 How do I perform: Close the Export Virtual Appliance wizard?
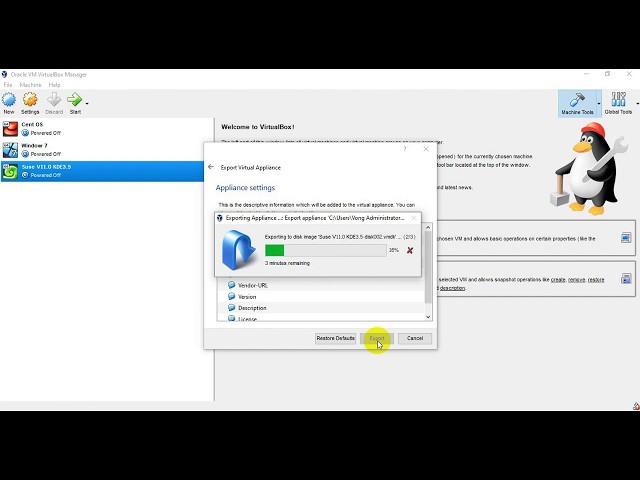[426, 149]
